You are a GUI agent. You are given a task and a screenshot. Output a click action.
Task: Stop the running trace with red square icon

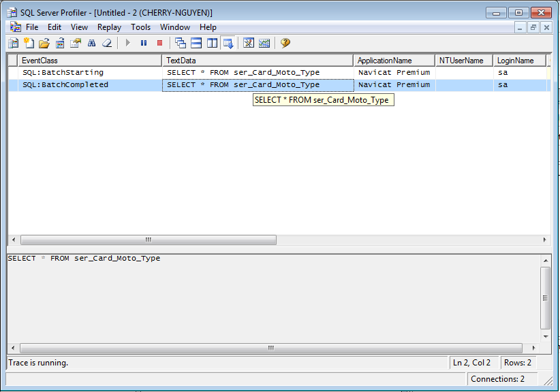click(x=160, y=43)
